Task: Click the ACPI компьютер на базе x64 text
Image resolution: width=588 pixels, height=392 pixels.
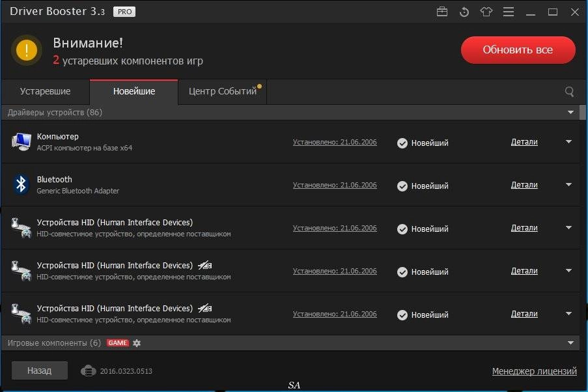Action: [85, 148]
